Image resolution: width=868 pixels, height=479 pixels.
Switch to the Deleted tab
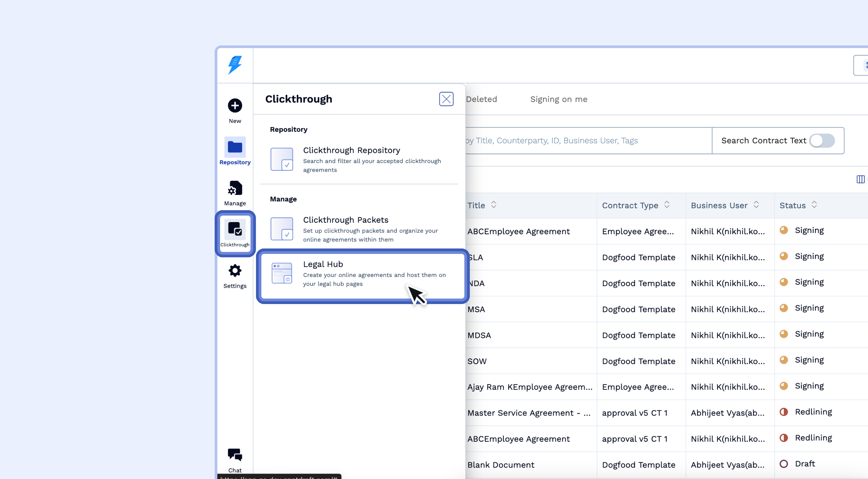[x=481, y=99]
